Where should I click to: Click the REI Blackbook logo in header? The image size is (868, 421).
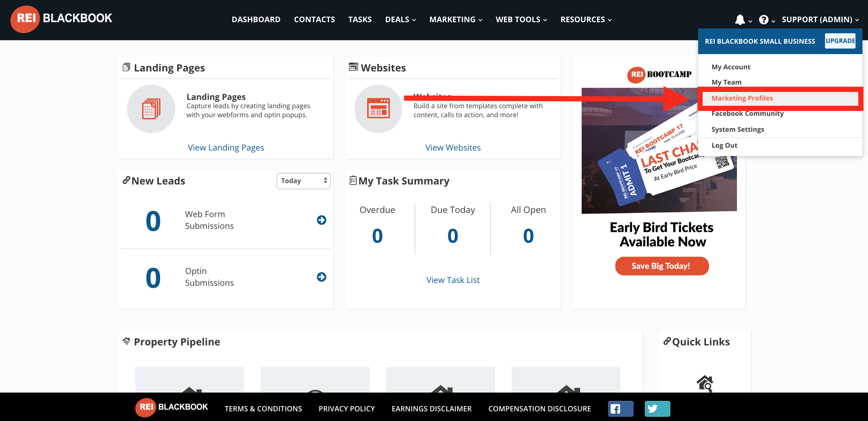tap(61, 19)
